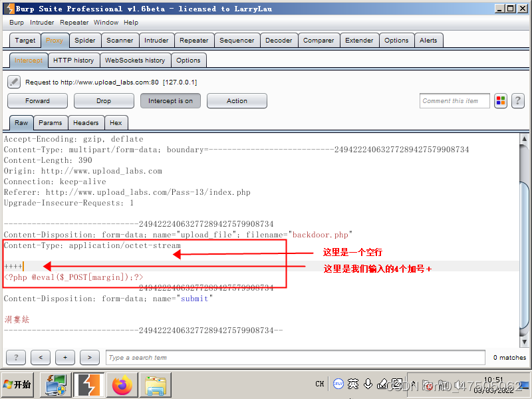The width and height of the screenshot is (532, 399).
Task: Switch to the Decoder tab
Action: (x=279, y=41)
